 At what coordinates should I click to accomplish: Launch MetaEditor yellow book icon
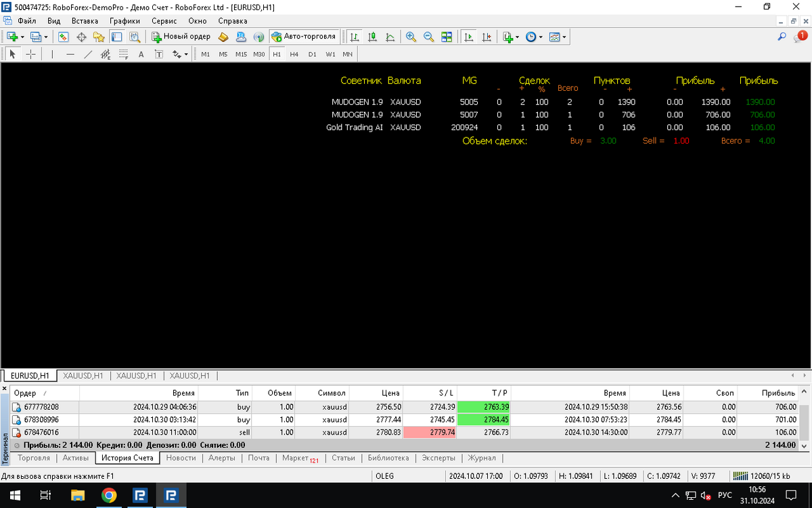(x=223, y=37)
